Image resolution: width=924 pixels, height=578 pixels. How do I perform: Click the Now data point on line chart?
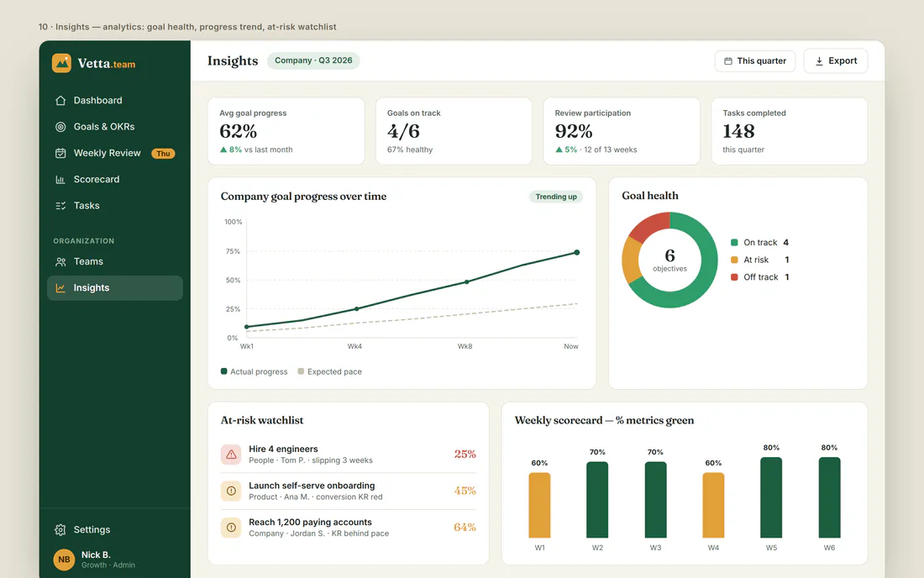(x=577, y=252)
